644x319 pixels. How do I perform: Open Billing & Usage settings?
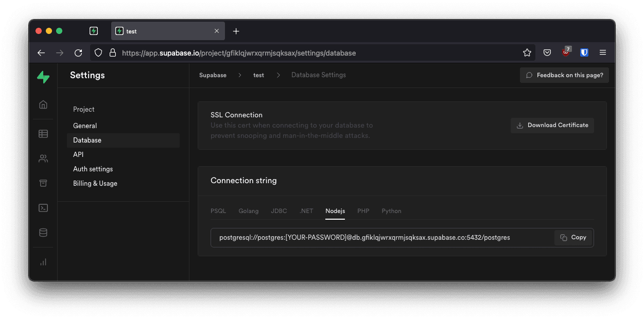coord(95,183)
